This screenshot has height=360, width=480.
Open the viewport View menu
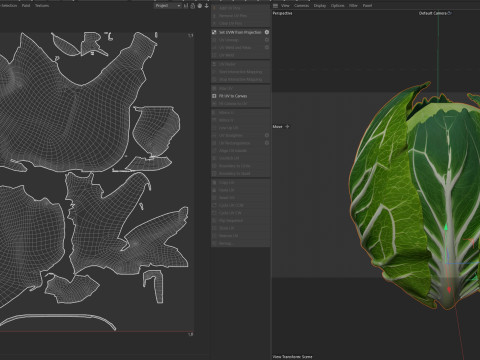(x=285, y=6)
